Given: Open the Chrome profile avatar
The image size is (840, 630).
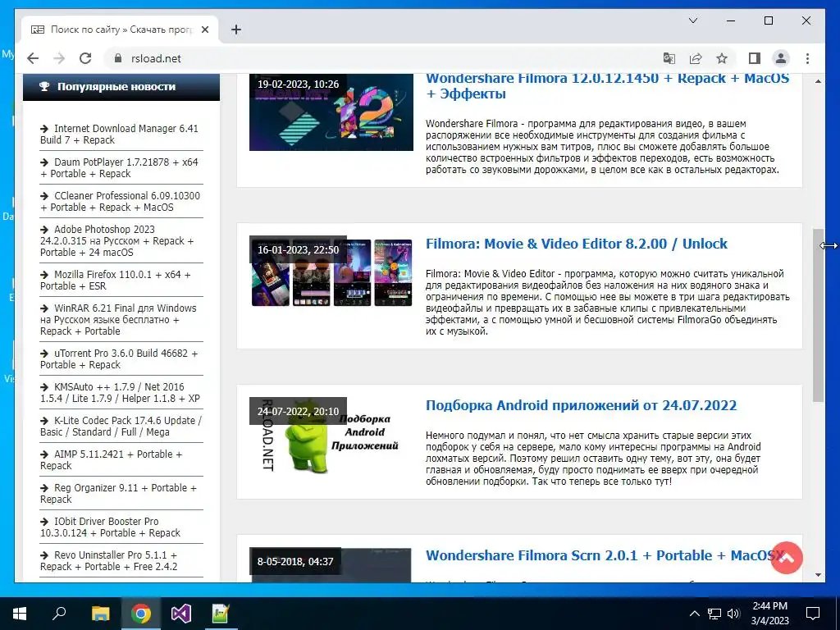Looking at the screenshot, I should click(x=781, y=58).
